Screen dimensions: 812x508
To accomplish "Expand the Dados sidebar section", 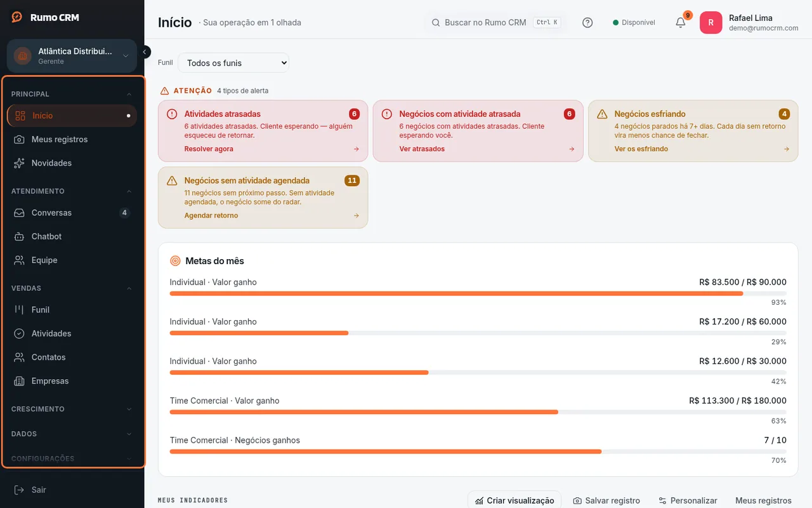I will (x=72, y=434).
